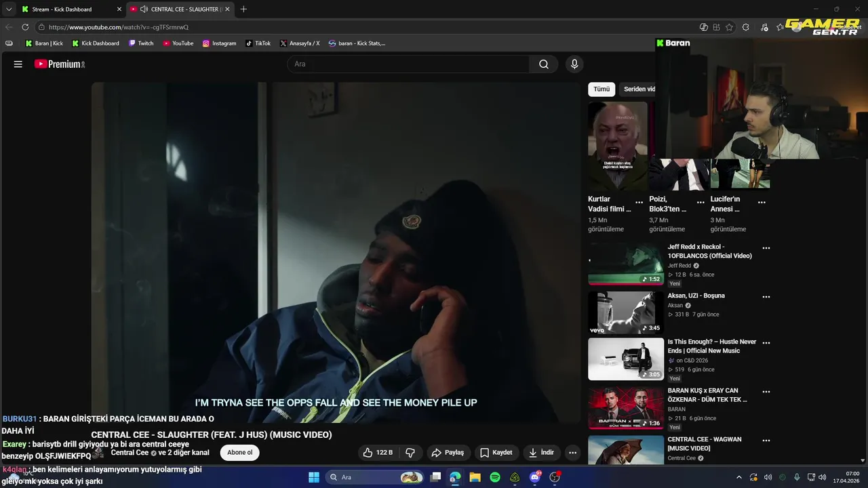Save video using Kaydet button
868x488 pixels.
click(496, 452)
